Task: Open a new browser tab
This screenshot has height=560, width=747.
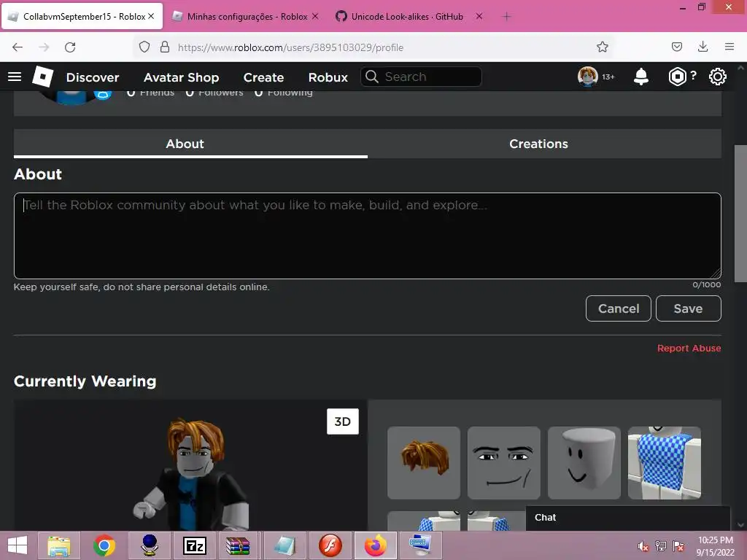Action: (506, 17)
